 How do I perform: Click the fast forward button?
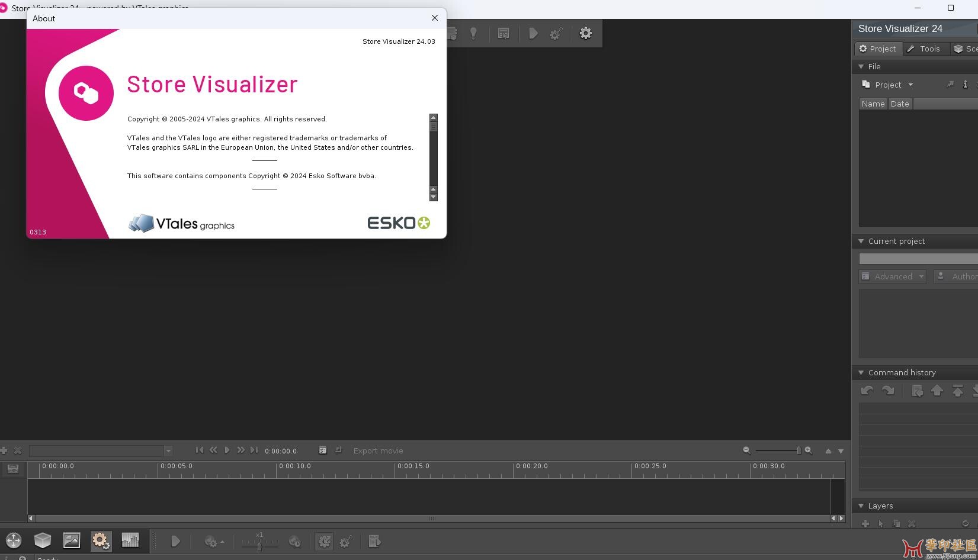[241, 450]
